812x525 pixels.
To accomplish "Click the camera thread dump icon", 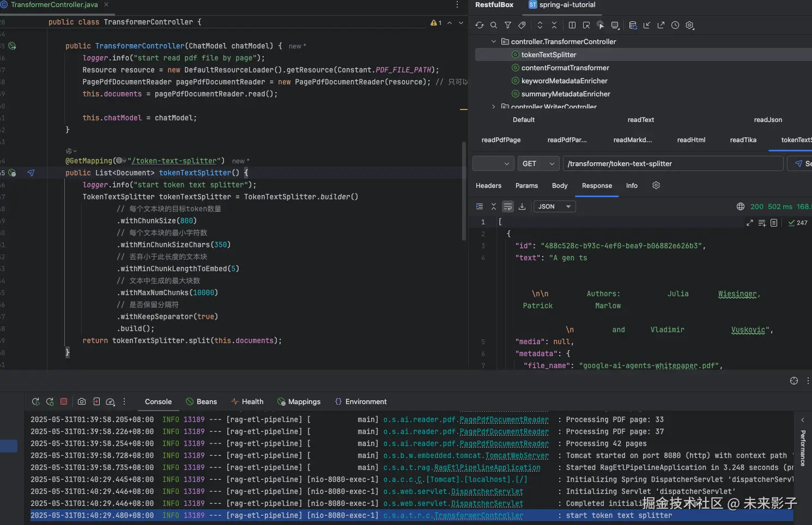I will tap(82, 401).
